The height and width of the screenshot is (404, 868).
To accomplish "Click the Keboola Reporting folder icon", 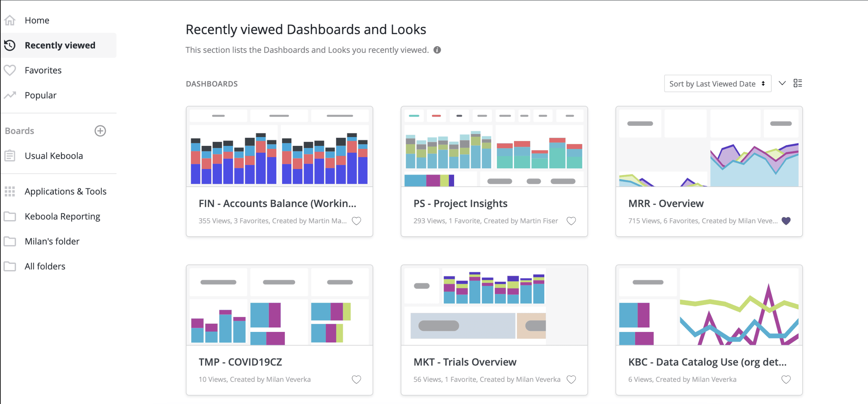I will tap(10, 216).
